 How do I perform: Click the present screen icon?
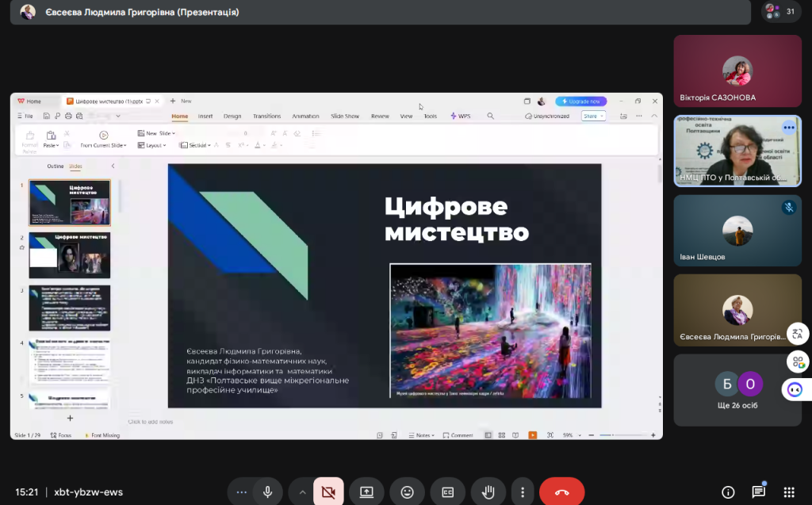(x=366, y=492)
